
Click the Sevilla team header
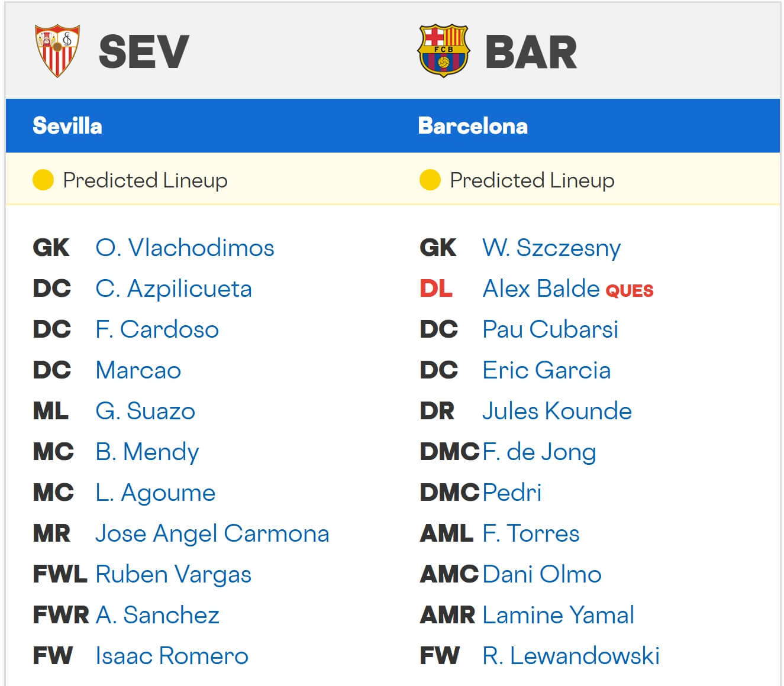click(x=67, y=125)
